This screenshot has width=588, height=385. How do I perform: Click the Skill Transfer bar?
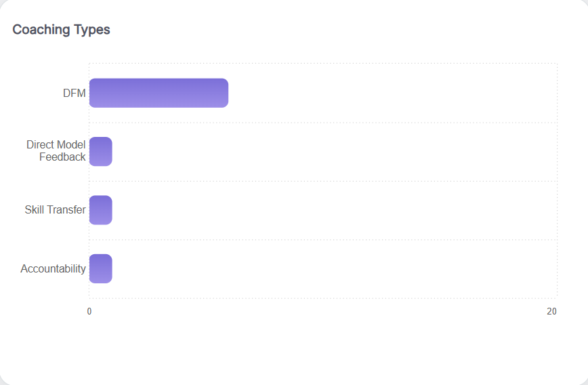[100, 210]
